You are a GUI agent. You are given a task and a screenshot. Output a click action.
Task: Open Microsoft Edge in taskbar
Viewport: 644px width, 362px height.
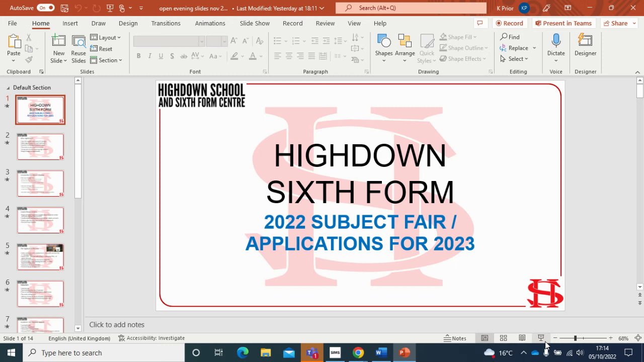[243, 353]
